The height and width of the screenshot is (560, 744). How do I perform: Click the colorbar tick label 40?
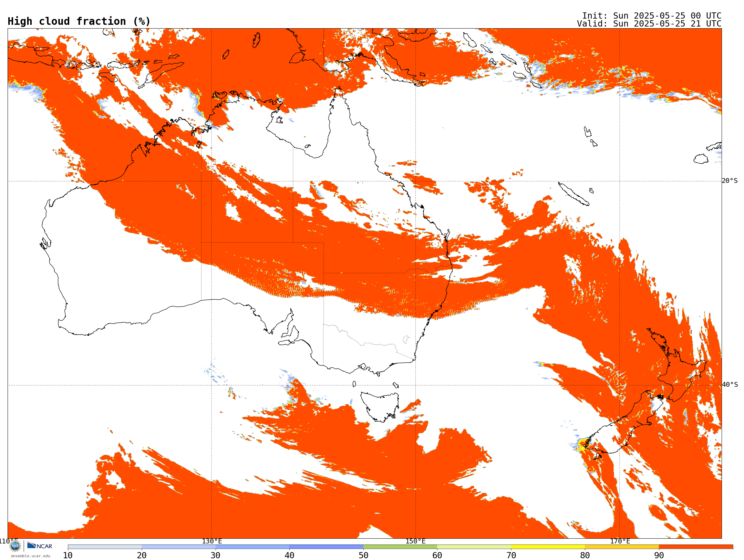[289, 555]
